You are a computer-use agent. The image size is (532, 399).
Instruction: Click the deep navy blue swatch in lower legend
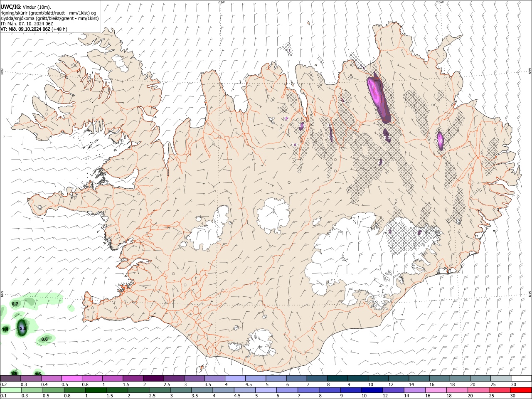tap(372, 390)
